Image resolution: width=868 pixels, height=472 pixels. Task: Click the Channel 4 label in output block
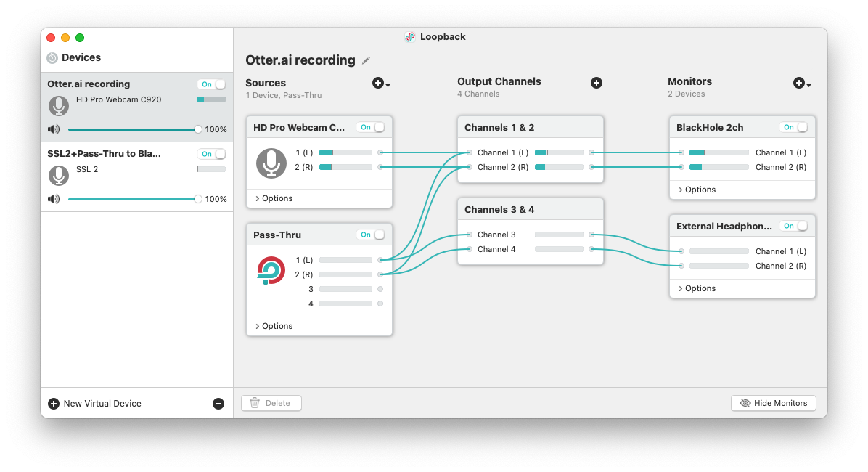pyautogui.click(x=496, y=249)
